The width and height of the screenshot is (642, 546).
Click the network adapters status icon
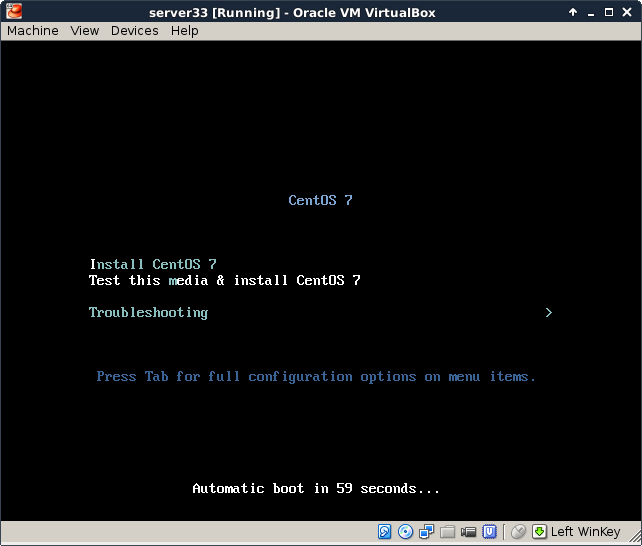tap(426, 532)
